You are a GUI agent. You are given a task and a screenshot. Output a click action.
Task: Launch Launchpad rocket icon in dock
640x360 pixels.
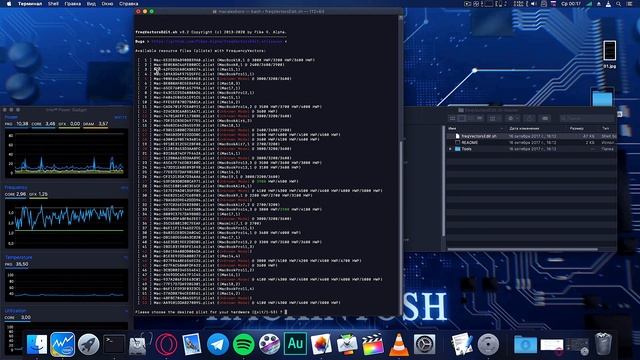click(88, 344)
